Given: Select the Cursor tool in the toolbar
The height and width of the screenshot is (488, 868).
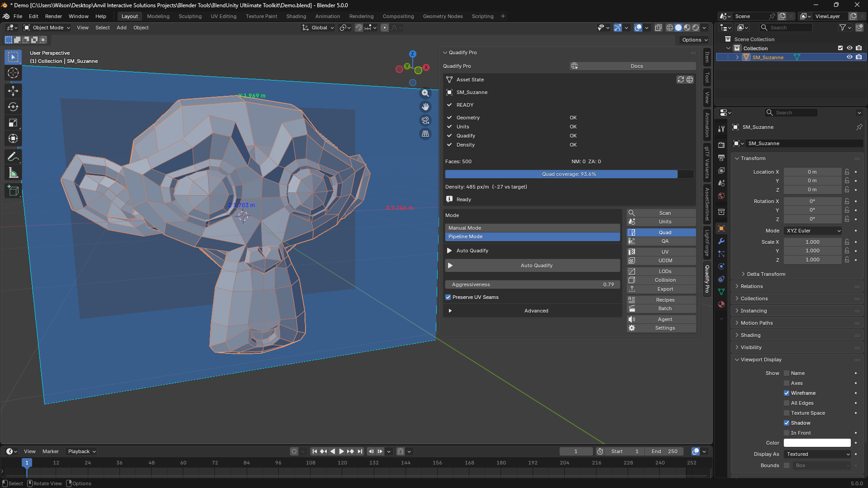Looking at the screenshot, I should 13,73.
